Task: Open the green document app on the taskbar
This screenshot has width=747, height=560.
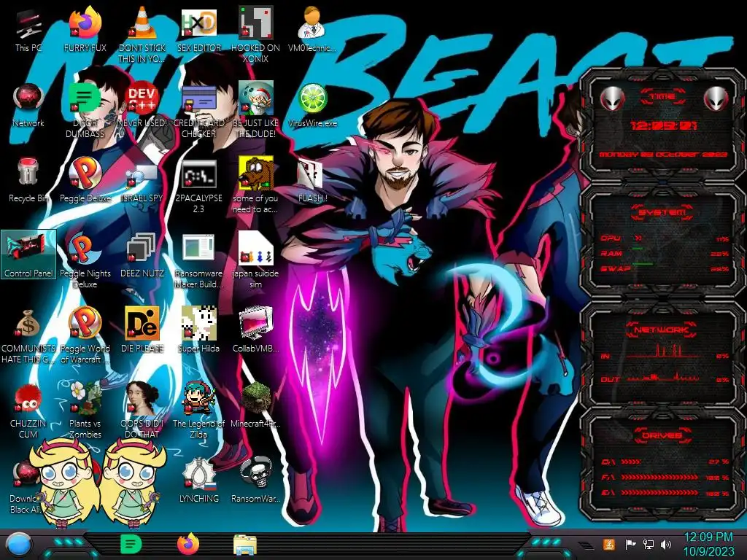Action: pos(131,544)
